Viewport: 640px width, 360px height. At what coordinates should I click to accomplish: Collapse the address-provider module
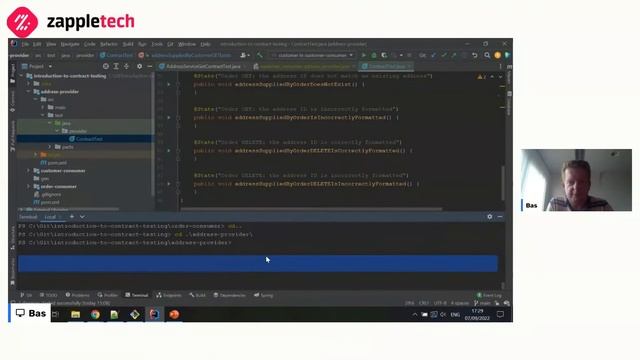[x=29, y=92]
